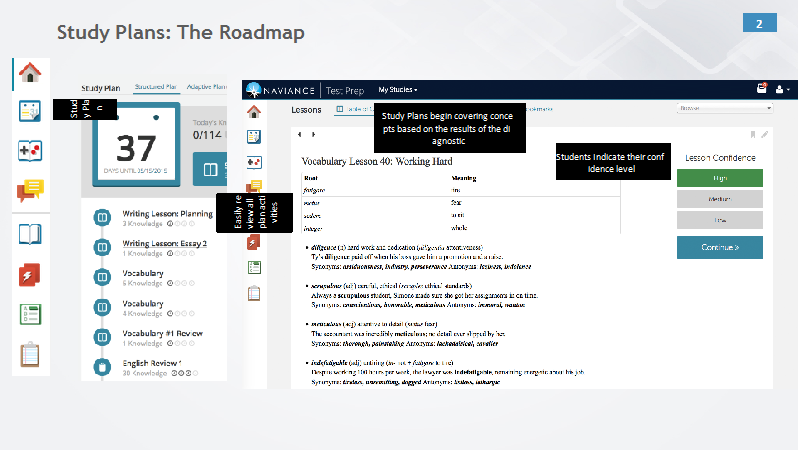Click the games card icon in the Naviance window sidebar
The image size is (800, 450).
[254, 162]
